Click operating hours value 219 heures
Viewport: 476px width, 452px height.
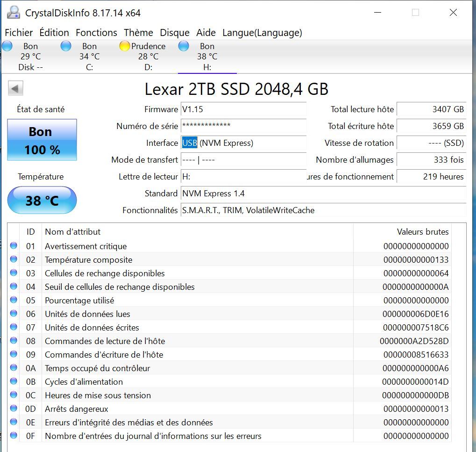click(x=431, y=177)
